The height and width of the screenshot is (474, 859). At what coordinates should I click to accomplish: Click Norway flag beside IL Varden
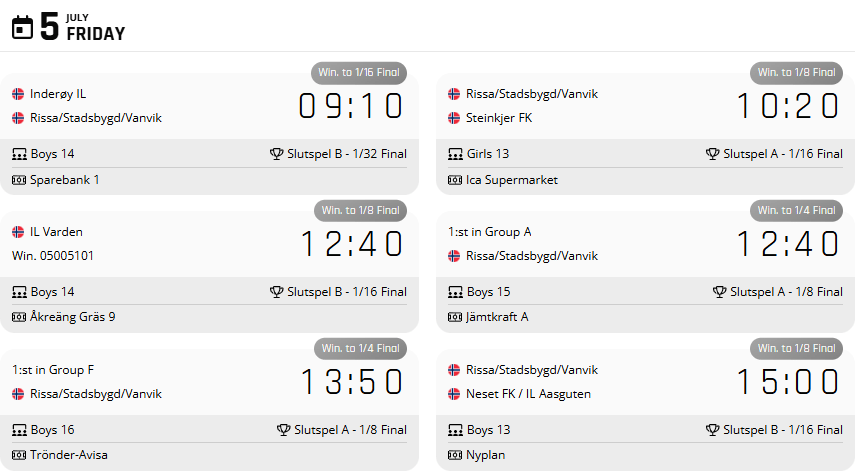point(18,232)
